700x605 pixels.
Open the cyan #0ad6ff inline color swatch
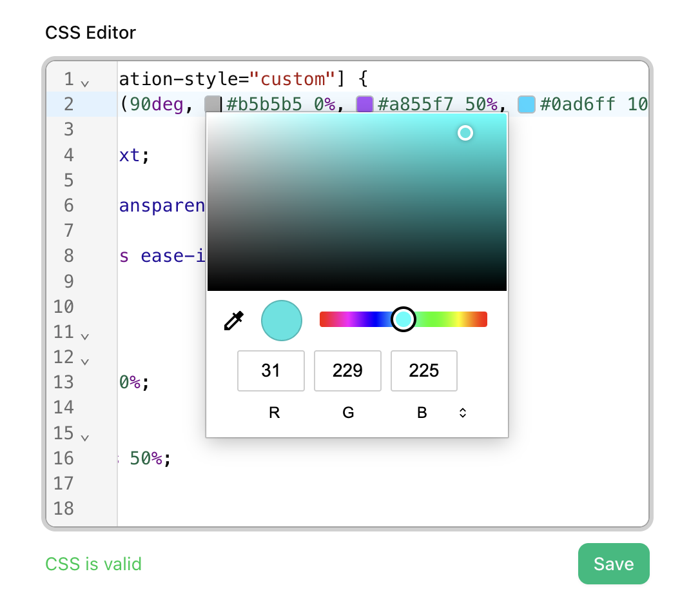[527, 103]
